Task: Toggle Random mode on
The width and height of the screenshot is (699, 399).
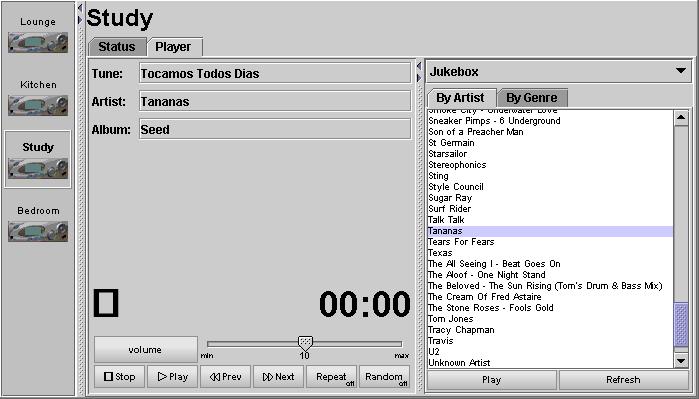Action: pos(384,377)
